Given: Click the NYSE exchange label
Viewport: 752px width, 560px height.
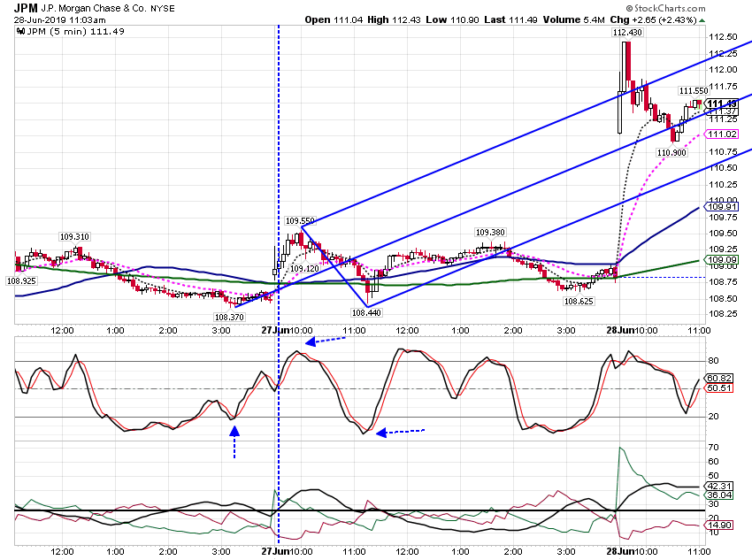Looking at the screenshot, I should (x=163, y=9).
